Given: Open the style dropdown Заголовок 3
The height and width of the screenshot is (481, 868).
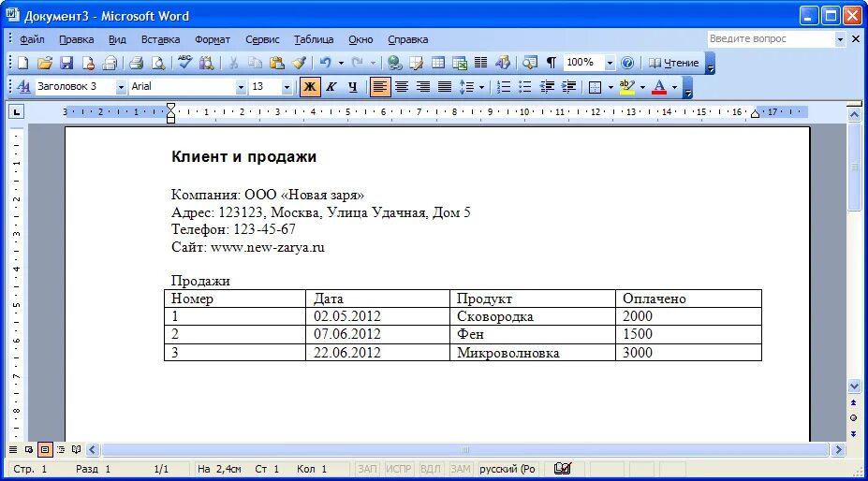Looking at the screenshot, I should click(121, 87).
